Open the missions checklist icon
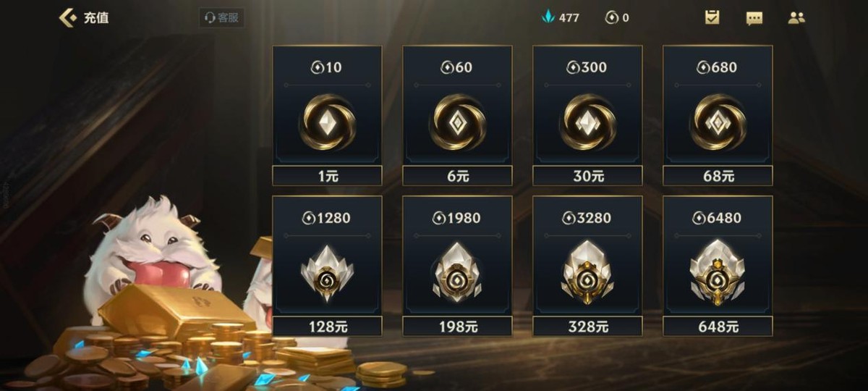Image resolution: width=868 pixels, height=391 pixels. coord(712,17)
